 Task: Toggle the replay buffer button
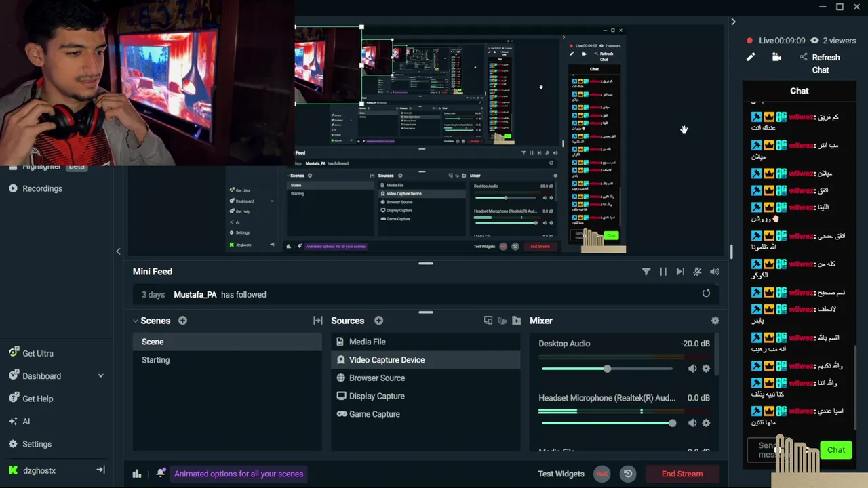tap(628, 474)
